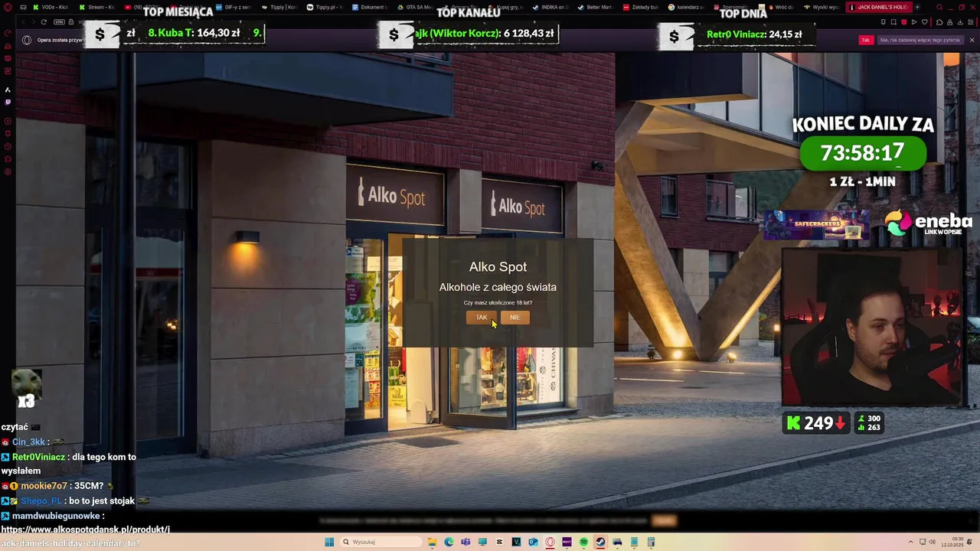Click the Alko Spot dialog title
This screenshot has height=551, width=980.
pos(498,266)
